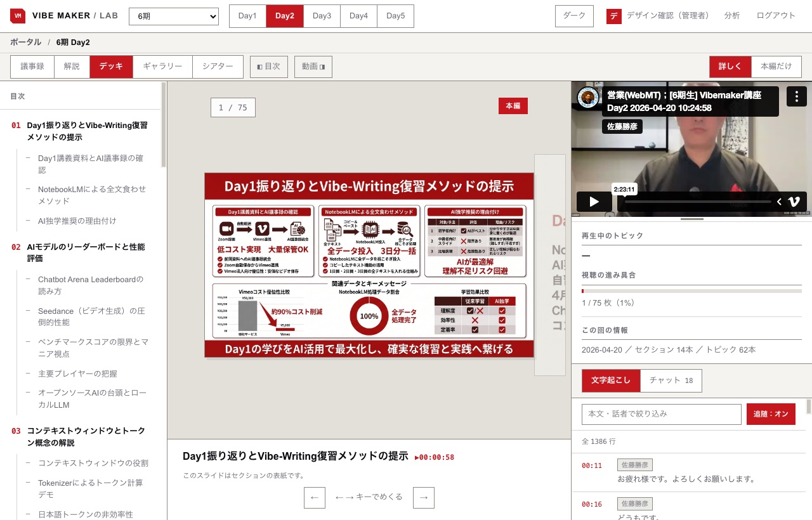Screen dimensions: 812x520
Task: Open デザイン確認（管理者）link
Action: [x=668, y=16]
